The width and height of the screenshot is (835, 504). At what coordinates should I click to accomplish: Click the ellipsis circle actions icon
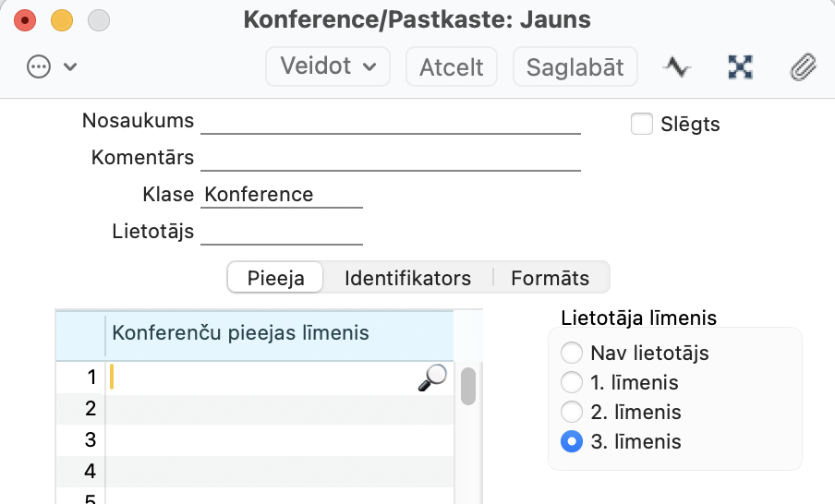[x=39, y=66]
